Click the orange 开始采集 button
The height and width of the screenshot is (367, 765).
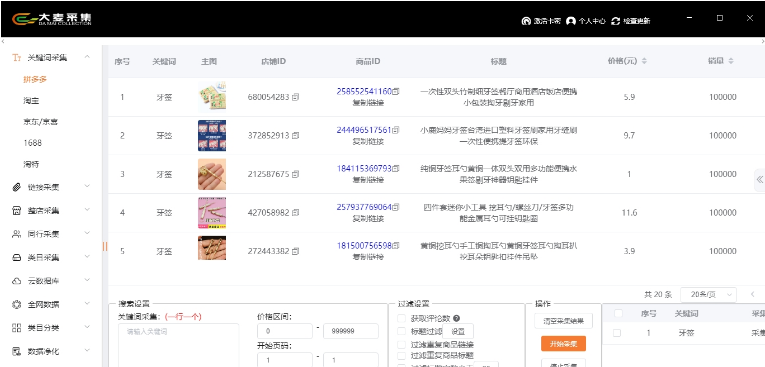pyautogui.click(x=564, y=344)
